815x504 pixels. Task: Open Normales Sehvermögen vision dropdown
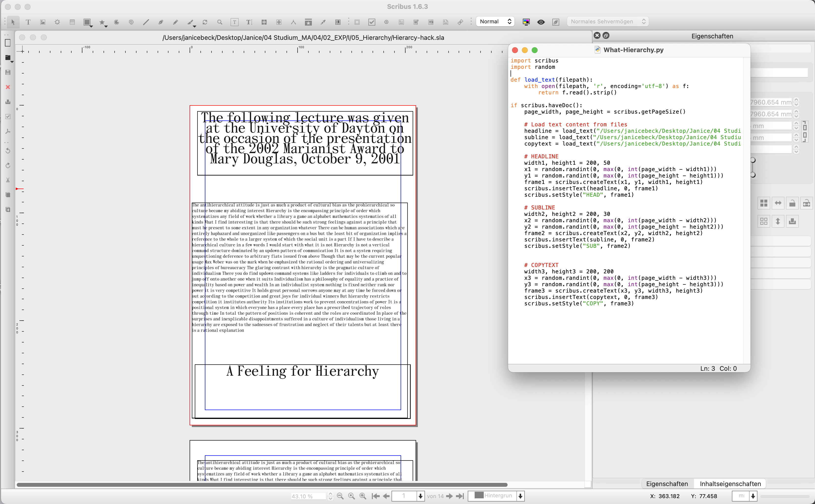coord(608,21)
